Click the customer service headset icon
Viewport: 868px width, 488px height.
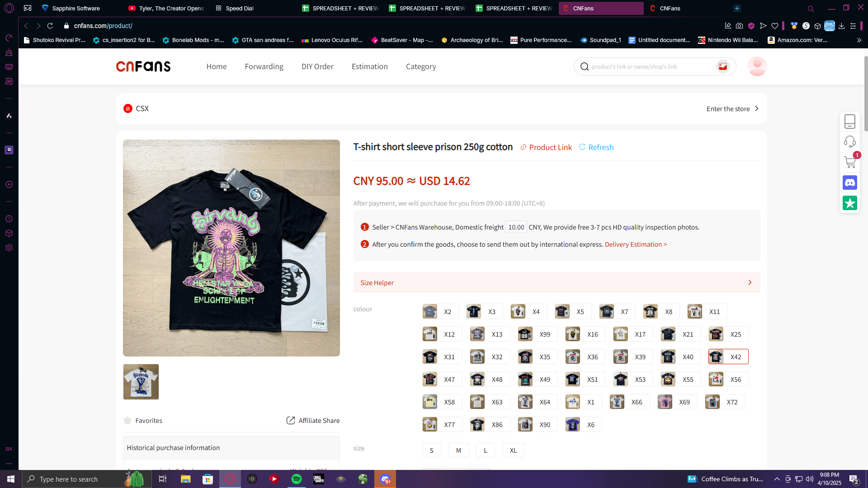(850, 141)
